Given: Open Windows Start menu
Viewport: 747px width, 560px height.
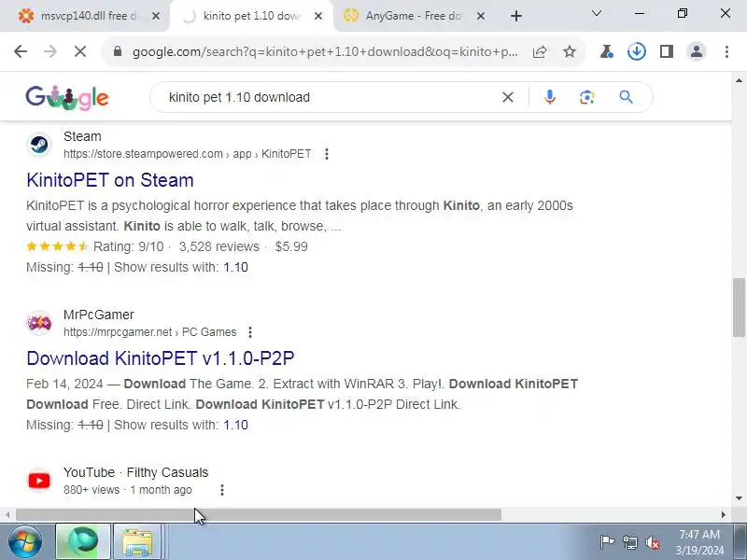Looking at the screenshot, I should click(25, 542).
